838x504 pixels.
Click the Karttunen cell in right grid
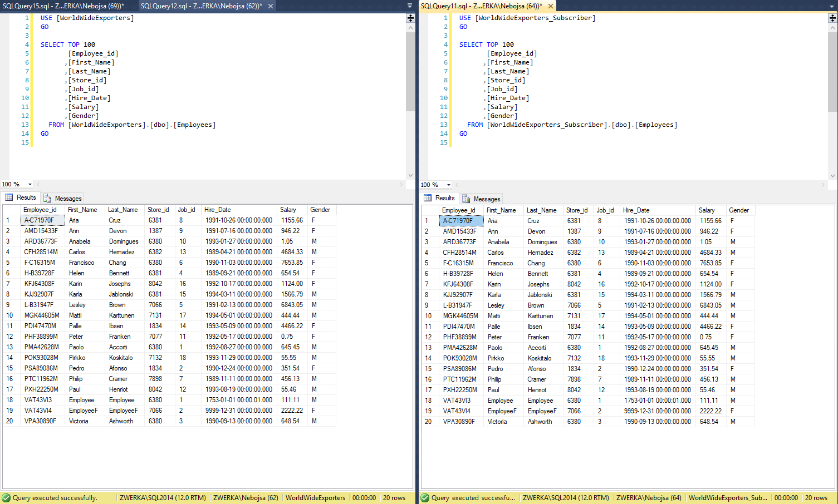pyautogui.click(x=543, y=316)
